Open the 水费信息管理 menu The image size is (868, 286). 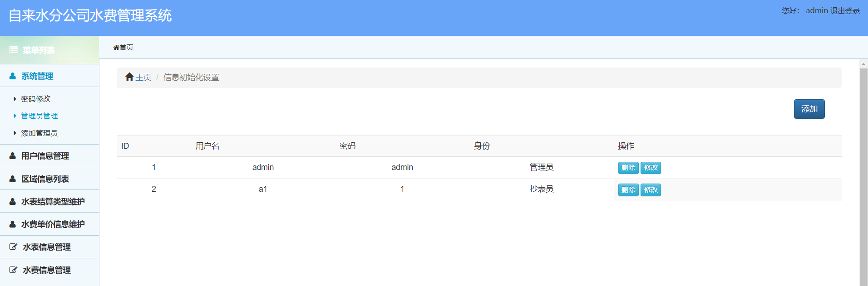click(49, 270)
